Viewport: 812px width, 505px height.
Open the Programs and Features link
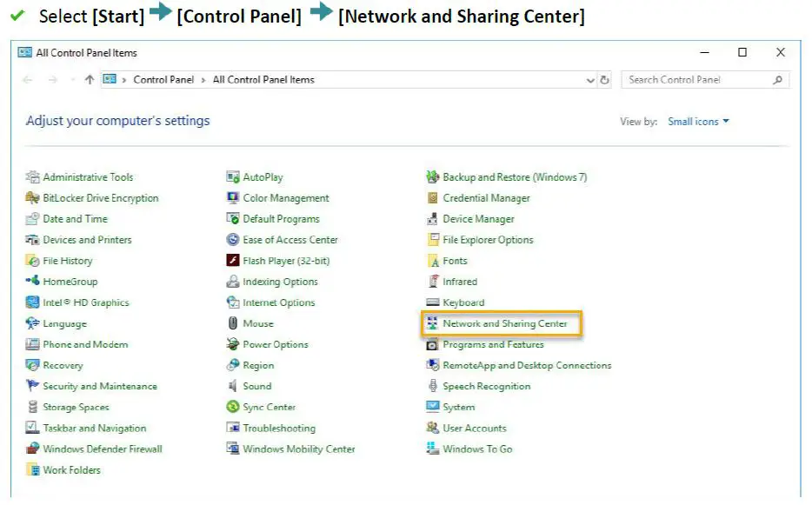click(x=493, y=345)
